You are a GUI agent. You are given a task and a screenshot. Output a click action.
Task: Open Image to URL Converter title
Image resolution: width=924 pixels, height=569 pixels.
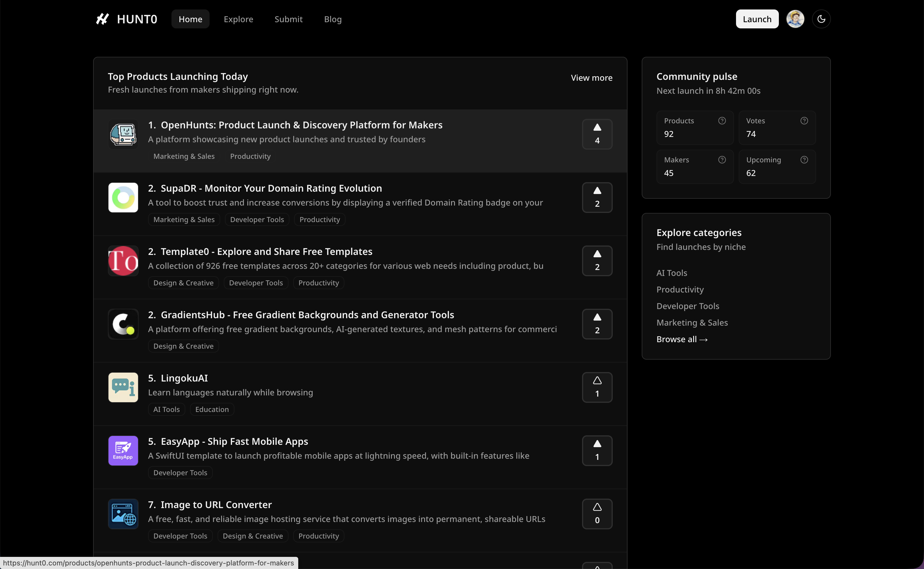coord(216,504)
